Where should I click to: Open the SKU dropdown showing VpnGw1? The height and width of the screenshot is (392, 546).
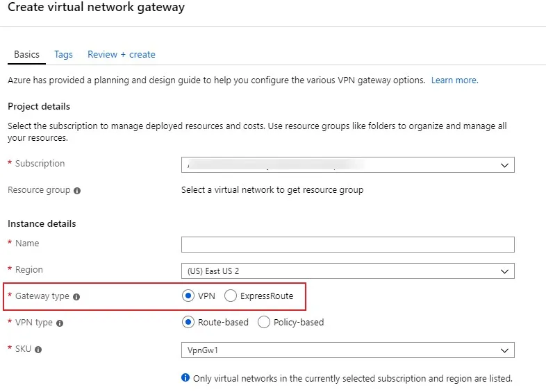[347, 350]
